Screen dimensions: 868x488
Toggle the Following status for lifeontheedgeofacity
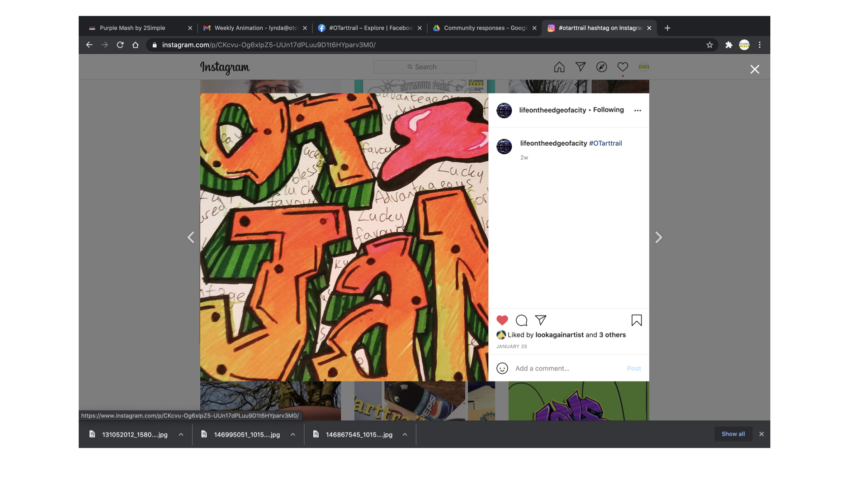point(608,110)
